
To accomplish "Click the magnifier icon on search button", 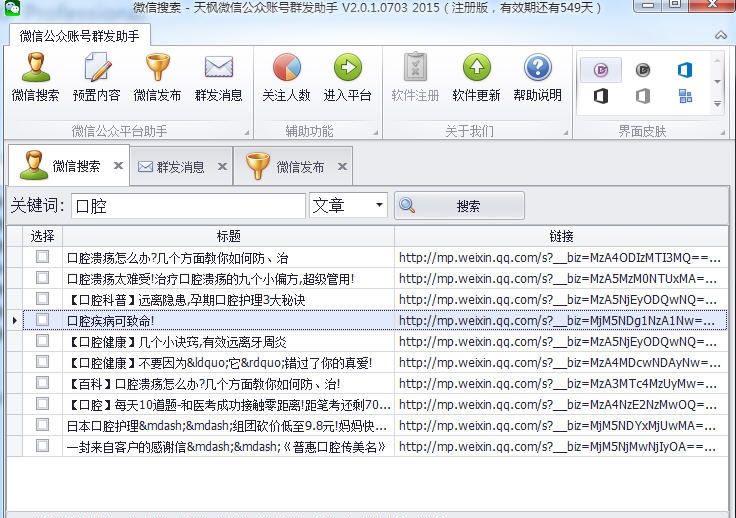I will pyautogui.click(x=407, y=205).
